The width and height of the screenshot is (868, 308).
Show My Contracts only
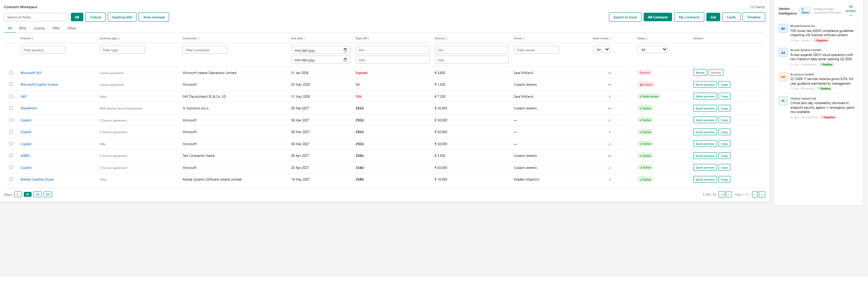pos(689,17)
